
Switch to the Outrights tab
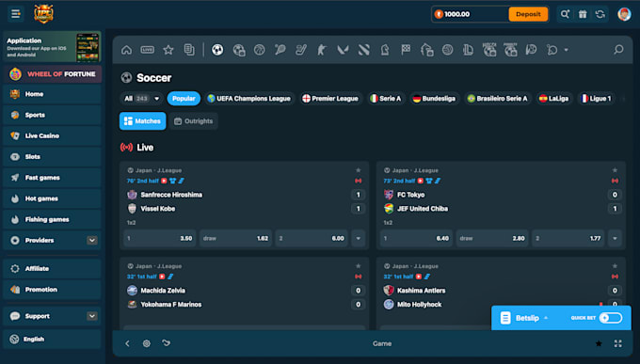(x=194, y=121)
